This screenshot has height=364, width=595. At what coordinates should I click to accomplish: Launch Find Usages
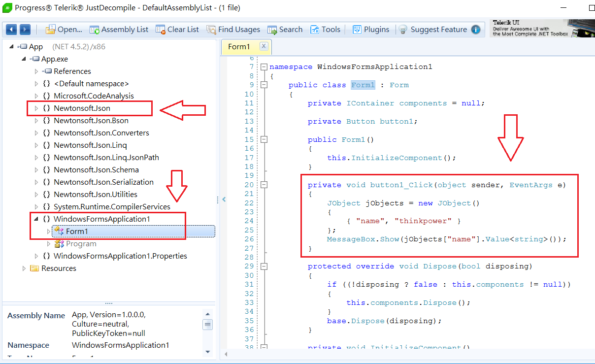pyautogui.click(x=233, y=30)
